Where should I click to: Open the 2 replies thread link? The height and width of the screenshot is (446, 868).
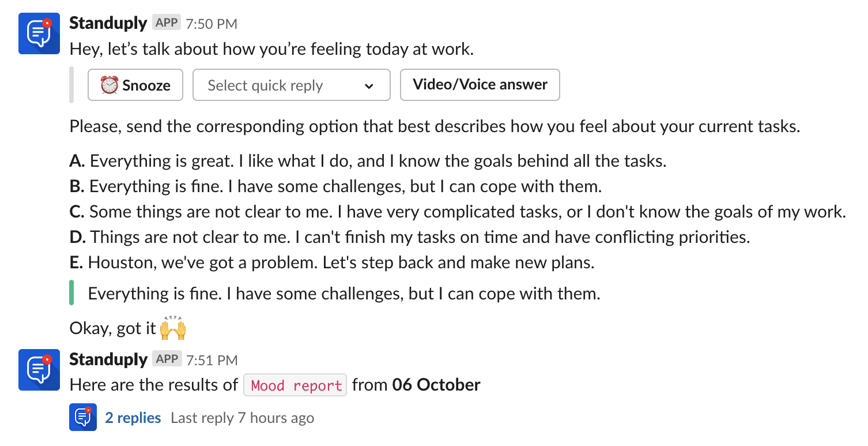click(x=133, y=418)
